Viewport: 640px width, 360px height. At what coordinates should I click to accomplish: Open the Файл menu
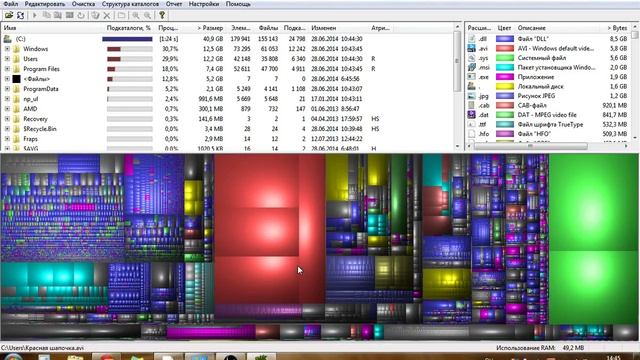11,4
